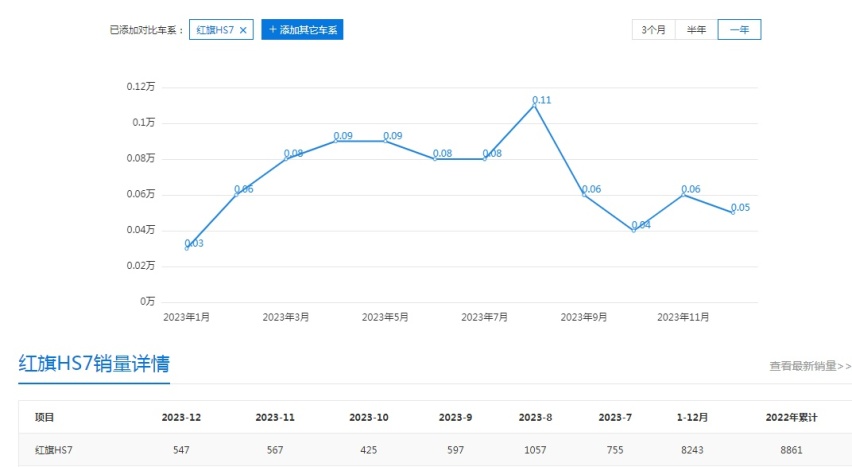Viewport: 852px width, 467px height.
Task: Click the 2023年11月 axis label
Action: pos(683,317)
